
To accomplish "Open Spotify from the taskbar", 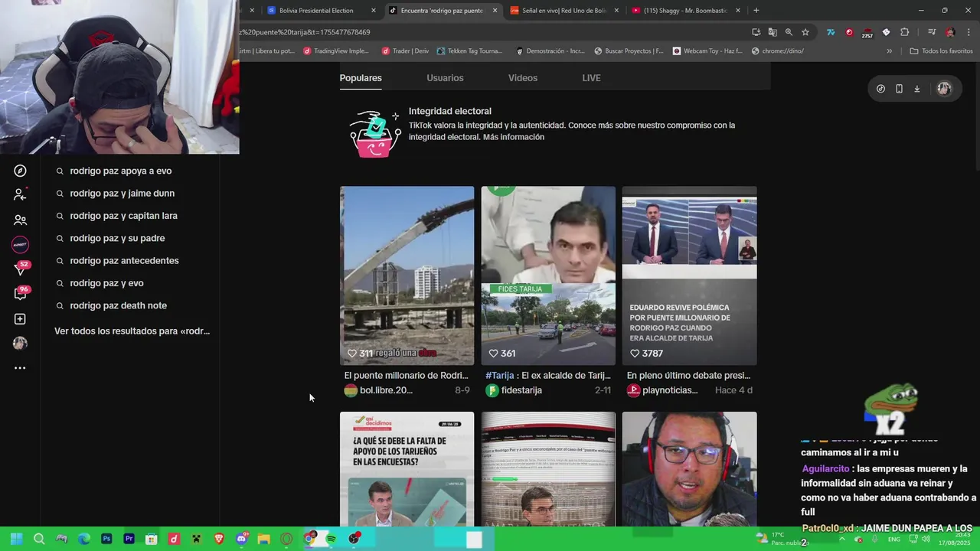I will pyautogui.click(x=331, y=539).
